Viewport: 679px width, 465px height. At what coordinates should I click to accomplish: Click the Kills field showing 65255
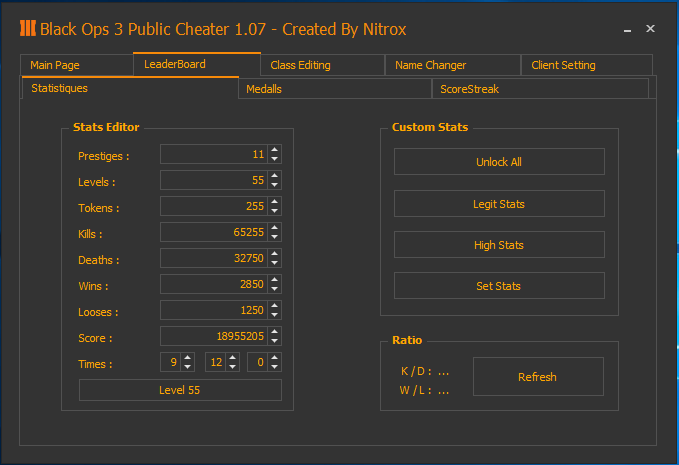pyautogui.click(x=214, y=232)
